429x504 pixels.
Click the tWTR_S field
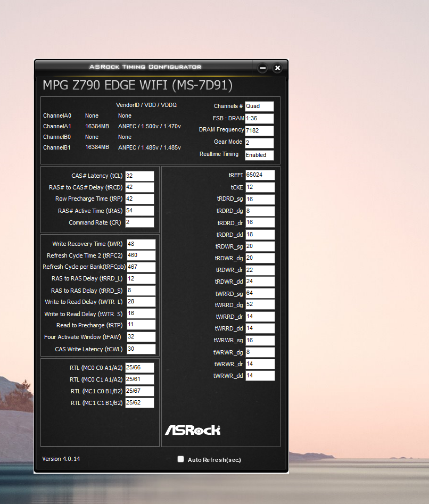coord(141,313)
